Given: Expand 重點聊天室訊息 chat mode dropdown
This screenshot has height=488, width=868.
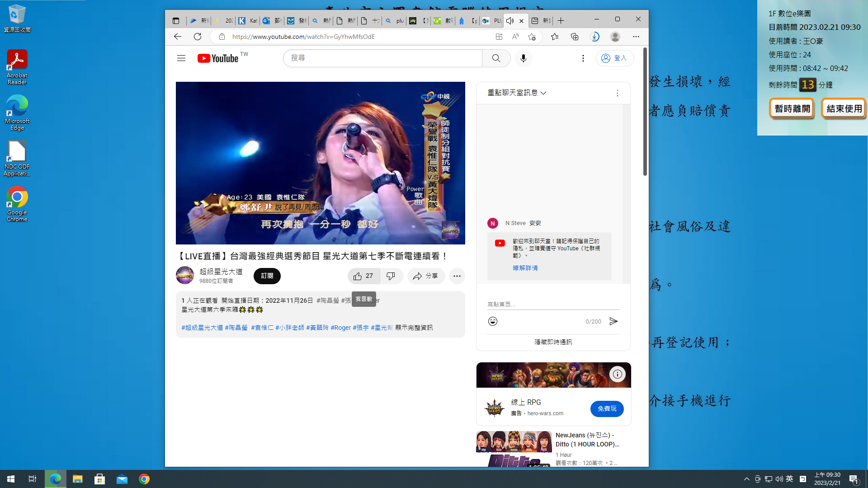Looking at the screenshot, I should point(517,93).
